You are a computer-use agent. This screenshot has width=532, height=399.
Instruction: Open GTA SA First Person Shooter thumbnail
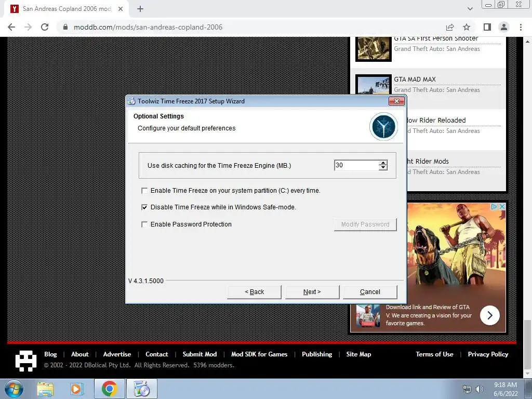[x=374, y=49]
